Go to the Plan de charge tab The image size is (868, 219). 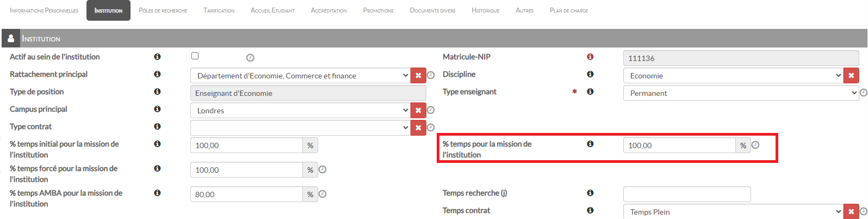coord(568,10)
